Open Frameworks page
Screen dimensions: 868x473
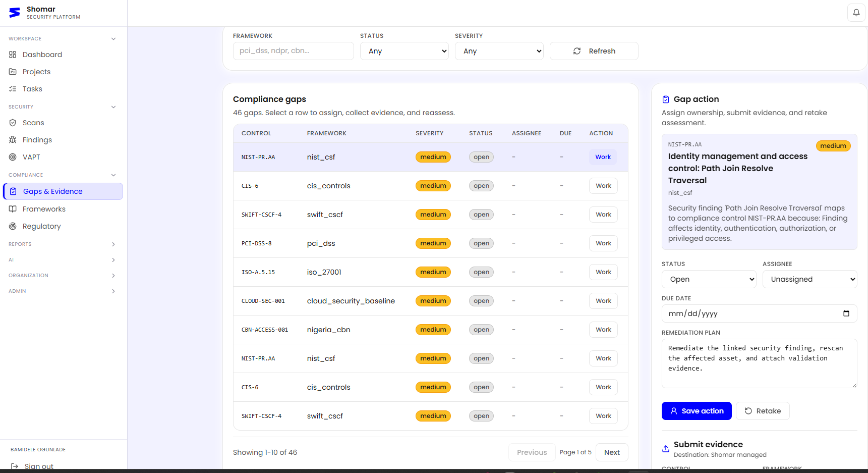63,209
